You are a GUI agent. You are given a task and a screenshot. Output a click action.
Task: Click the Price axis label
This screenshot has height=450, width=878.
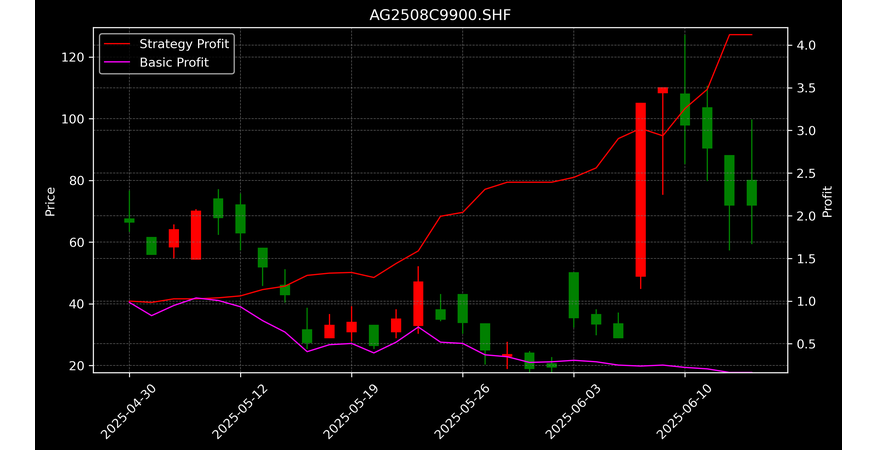pos(50,201)
